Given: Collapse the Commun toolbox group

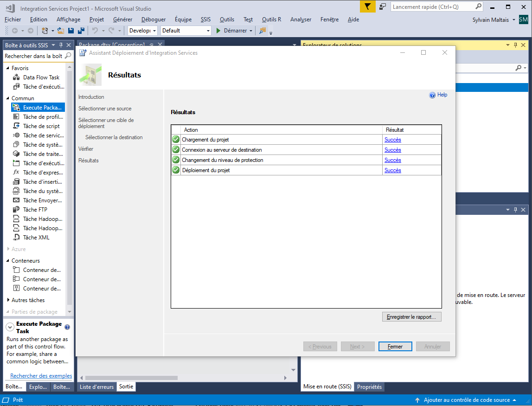Looking at the screenshot, I should [8, 98].
